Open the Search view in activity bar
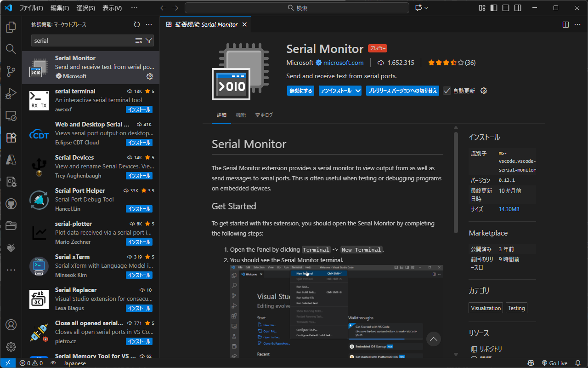This screenshot has width=588, height=368. tap(11, 49)
